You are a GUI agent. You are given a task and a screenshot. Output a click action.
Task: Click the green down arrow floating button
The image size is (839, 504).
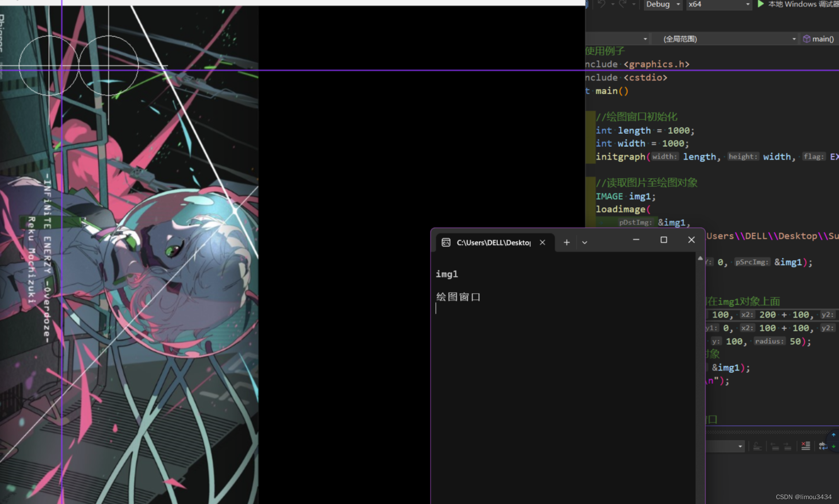point(833,446)
